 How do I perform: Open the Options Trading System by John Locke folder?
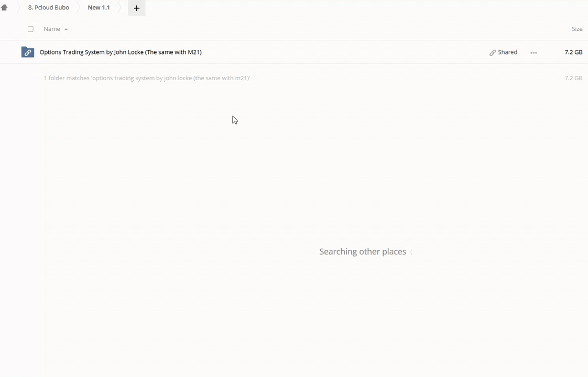121,52
